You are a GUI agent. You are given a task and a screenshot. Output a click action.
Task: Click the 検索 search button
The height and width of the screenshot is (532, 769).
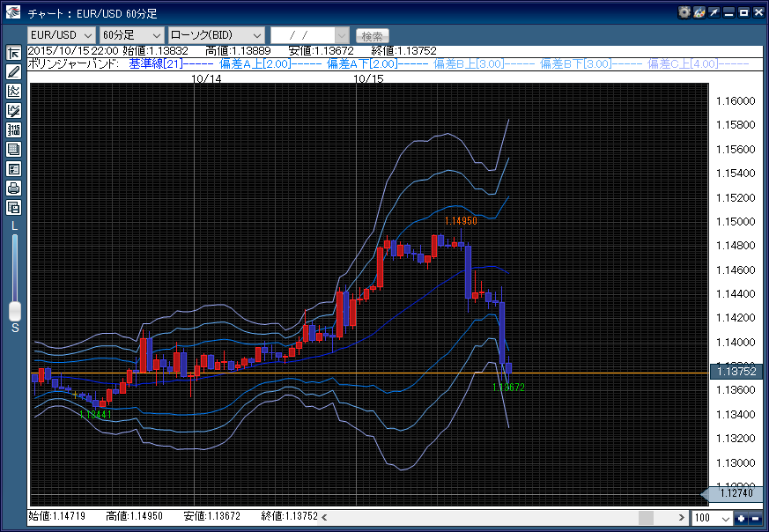tap(373, 36)
